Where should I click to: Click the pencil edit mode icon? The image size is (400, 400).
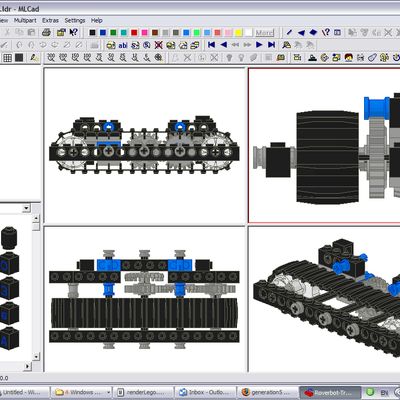coord(34,57)
